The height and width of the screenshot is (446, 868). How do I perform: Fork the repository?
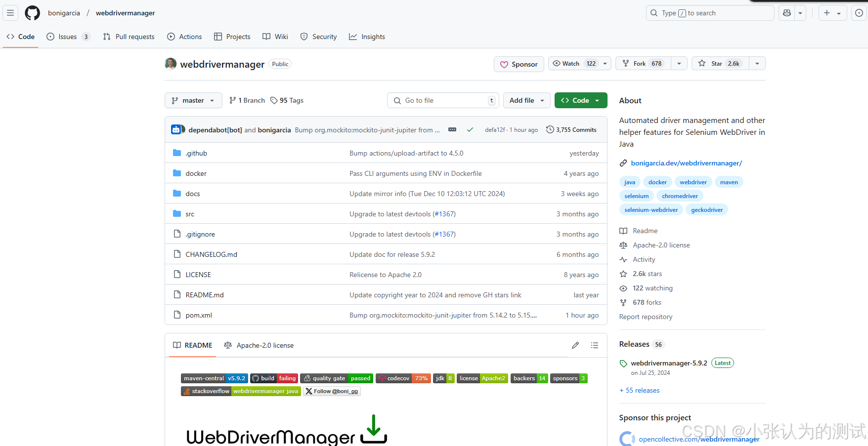pyautogui.click(x=644, y=64)
